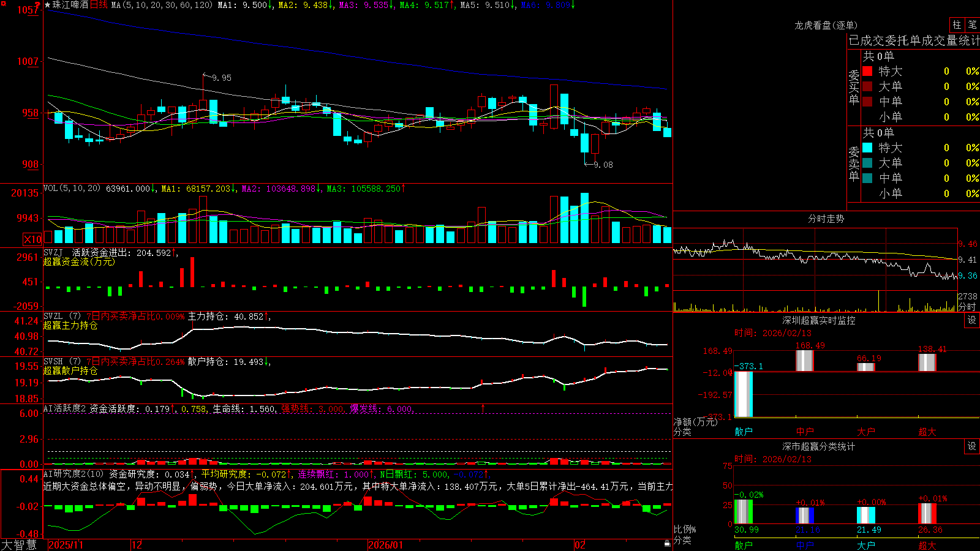980x551 pixels.
Task: Toggle the 笔 tick display mode
Action: 973,24
